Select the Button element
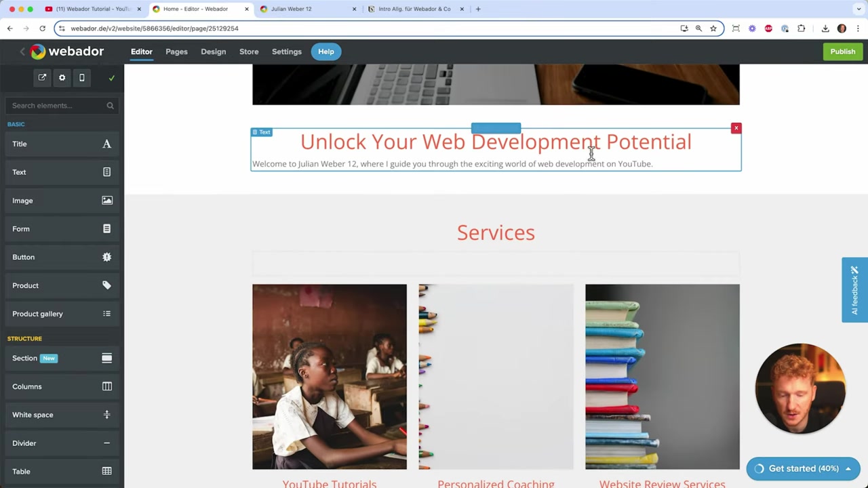This screenshot has width=868, height=488. (x=62, y=258)
